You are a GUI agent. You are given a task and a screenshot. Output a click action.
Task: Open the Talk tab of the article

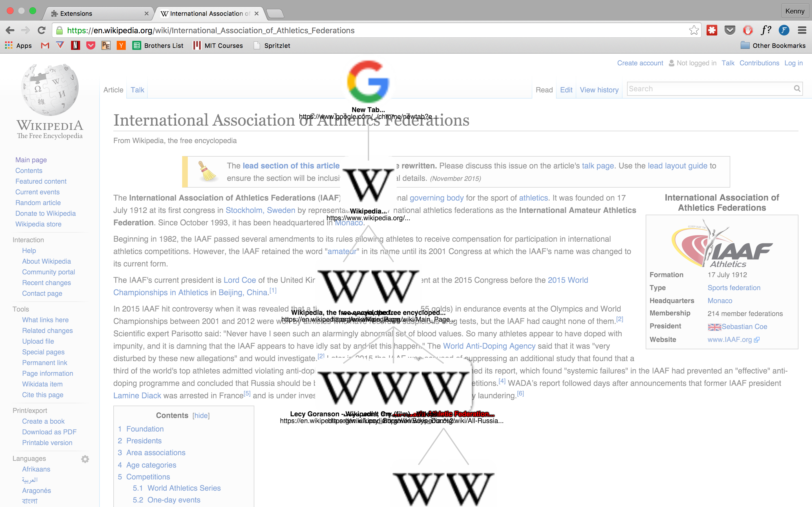coord(137,90)
